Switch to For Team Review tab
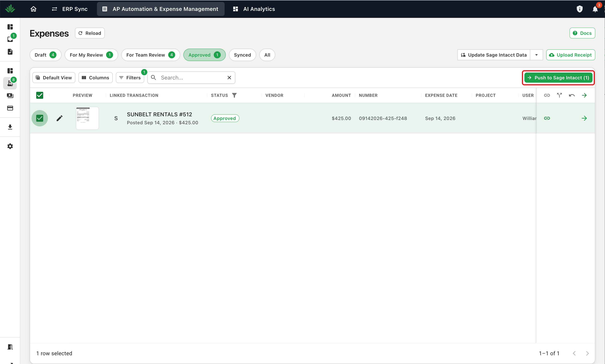This screenshot has width=605, height=364. [x=150, y=55]
